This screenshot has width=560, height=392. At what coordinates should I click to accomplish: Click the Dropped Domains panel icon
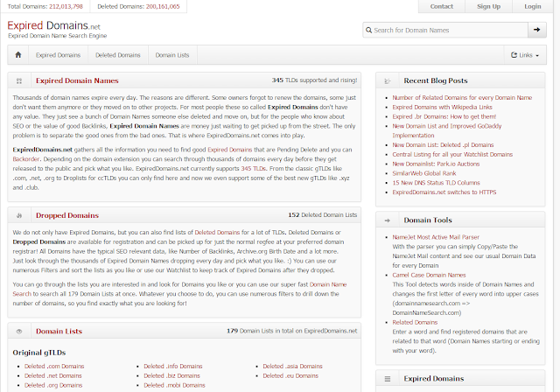click(x=19, y=215)
